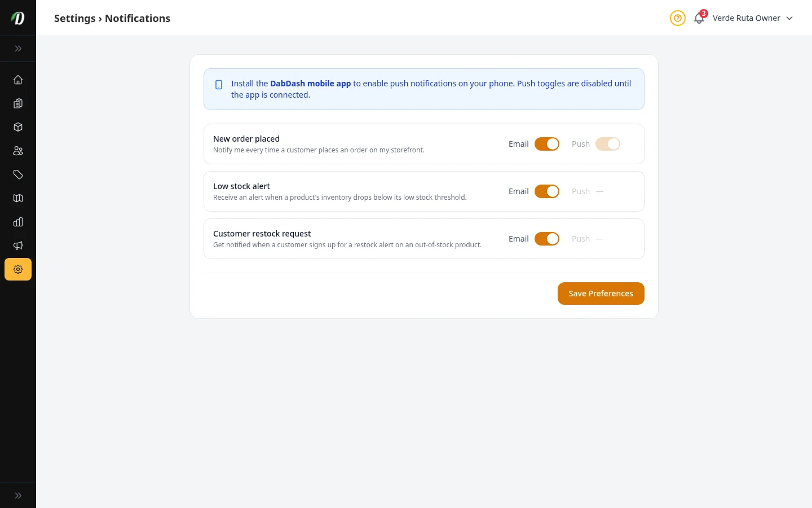Turn off Low stock alert email toggle
The image size is (812, 508).
coord(547,191)
